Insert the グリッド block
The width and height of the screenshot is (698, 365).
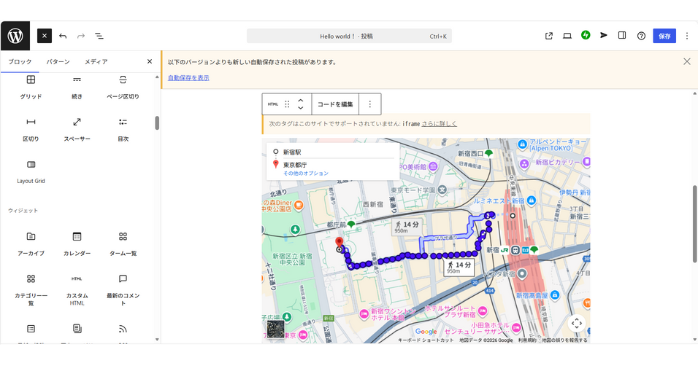click(x=31, y=87)
